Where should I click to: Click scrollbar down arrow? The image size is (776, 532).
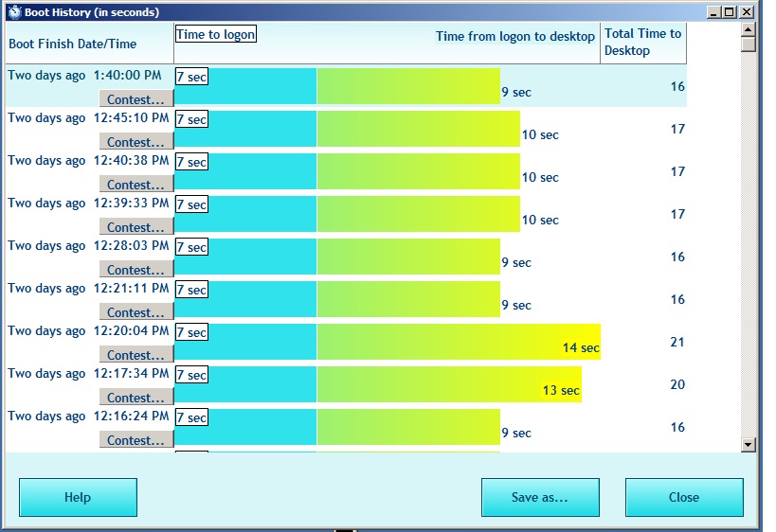(749, 445)
